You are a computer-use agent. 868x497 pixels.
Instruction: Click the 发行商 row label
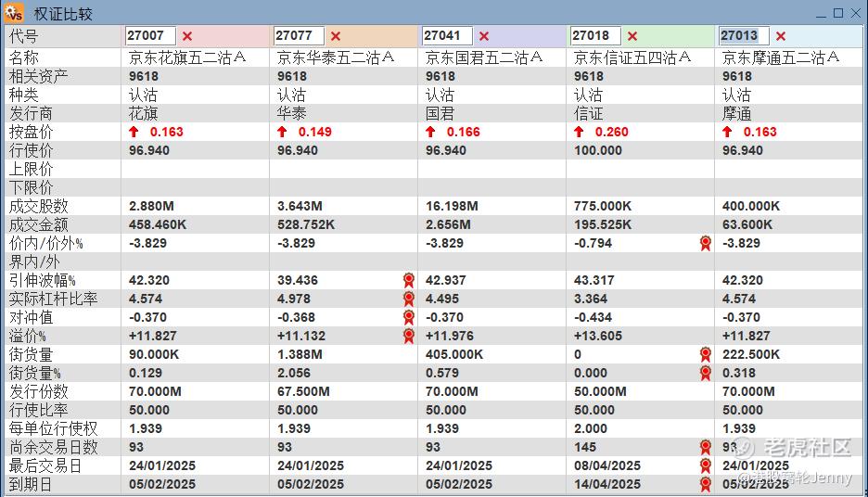(31, 113)
